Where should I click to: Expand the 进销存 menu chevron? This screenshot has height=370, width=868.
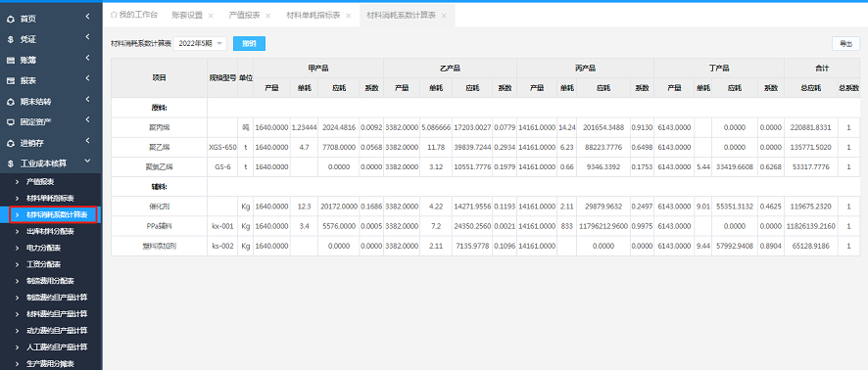[87, 141]
